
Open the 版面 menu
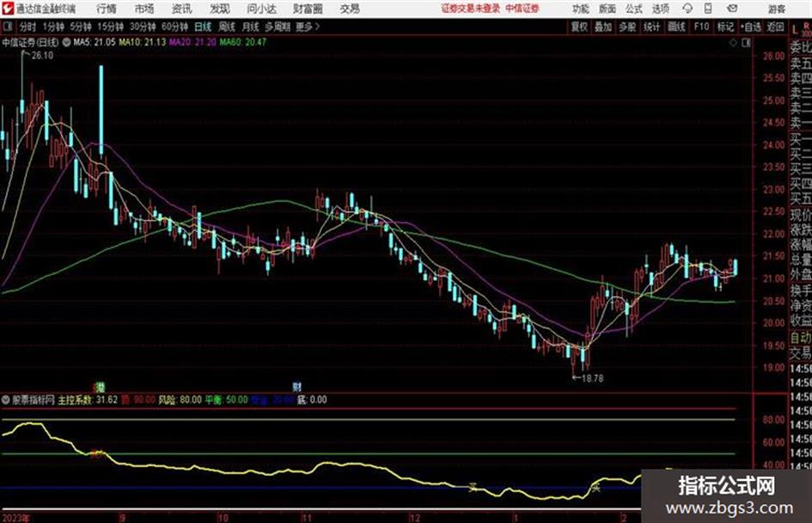[x=607, y=9]
